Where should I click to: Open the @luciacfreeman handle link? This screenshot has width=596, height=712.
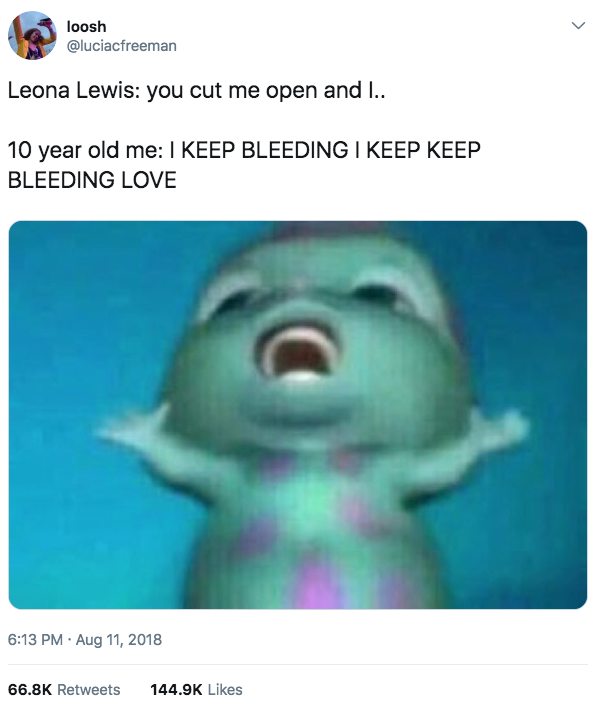pyautogui.click(x=122, y=46)
